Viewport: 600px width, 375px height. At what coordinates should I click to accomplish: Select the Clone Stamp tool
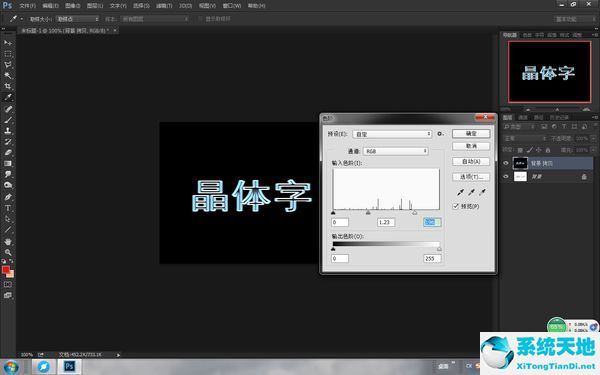point(8,130)
